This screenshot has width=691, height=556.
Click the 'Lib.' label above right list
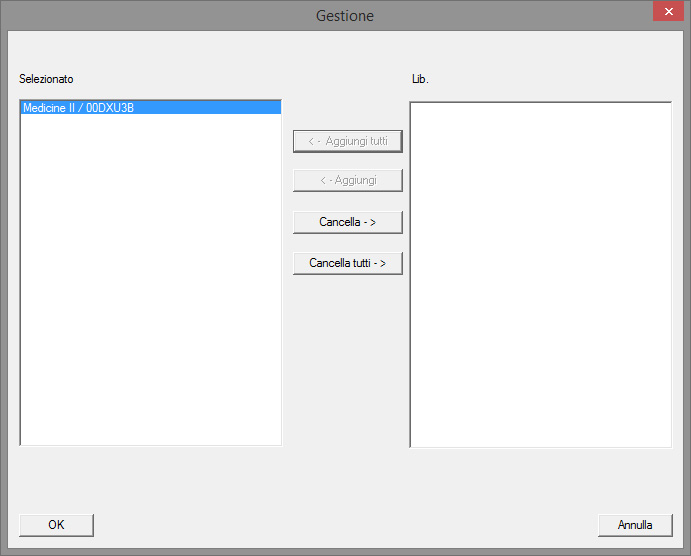click(420, 79)
